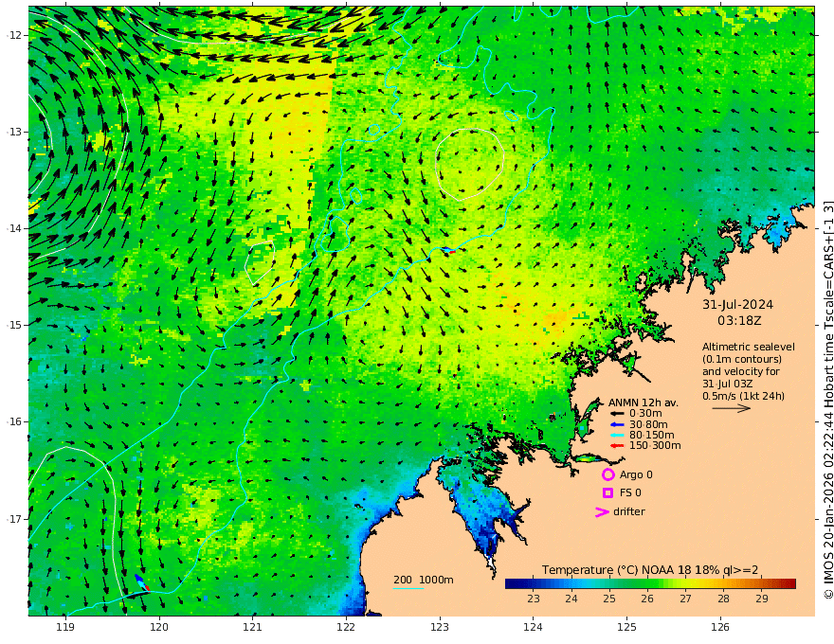Click the Temperature (°C) NOAA colorbar title

tap(650, 570)
